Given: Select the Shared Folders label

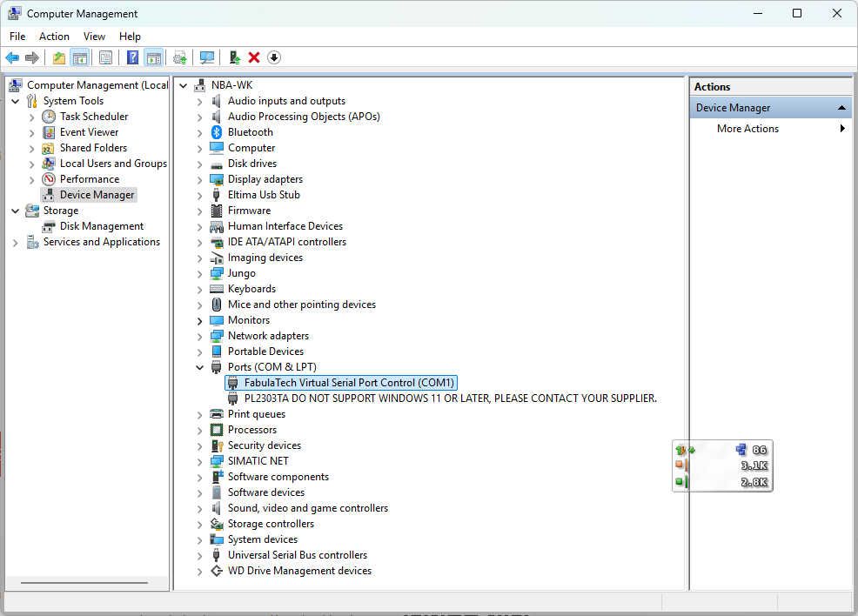Looking at the screenshot, I should 94,148.
